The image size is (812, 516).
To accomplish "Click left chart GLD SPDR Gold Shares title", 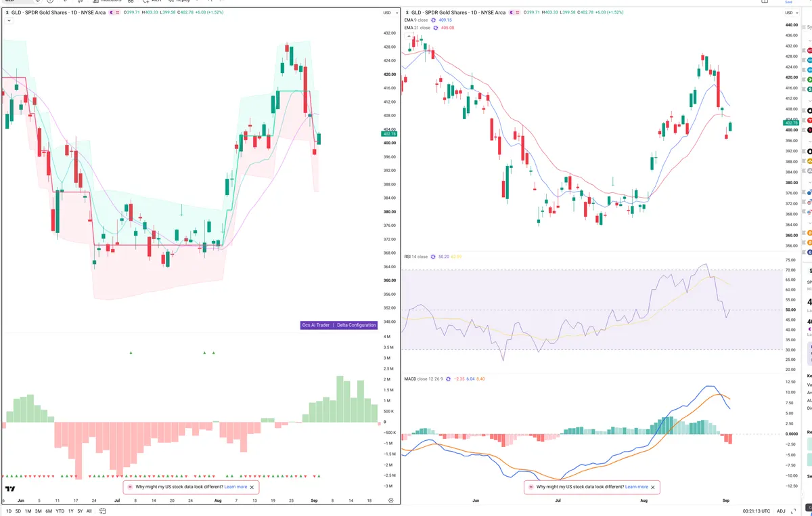I will click(59, 13).
